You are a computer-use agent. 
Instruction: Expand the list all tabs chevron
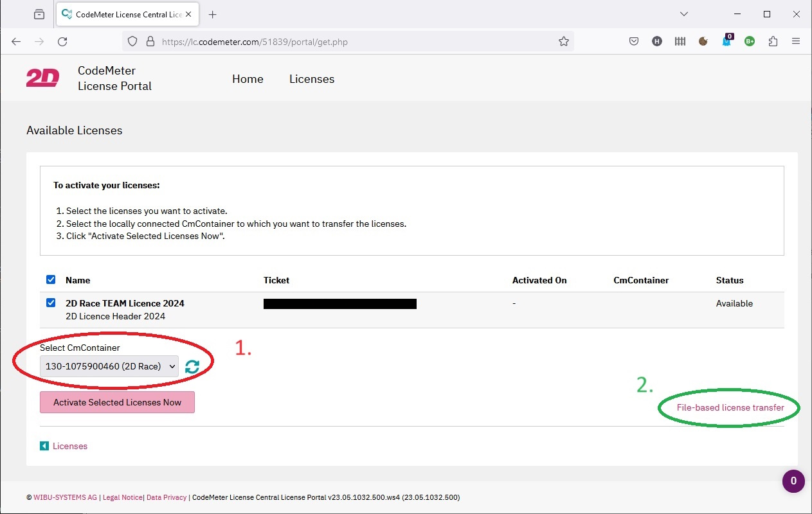tap(683, 14)
